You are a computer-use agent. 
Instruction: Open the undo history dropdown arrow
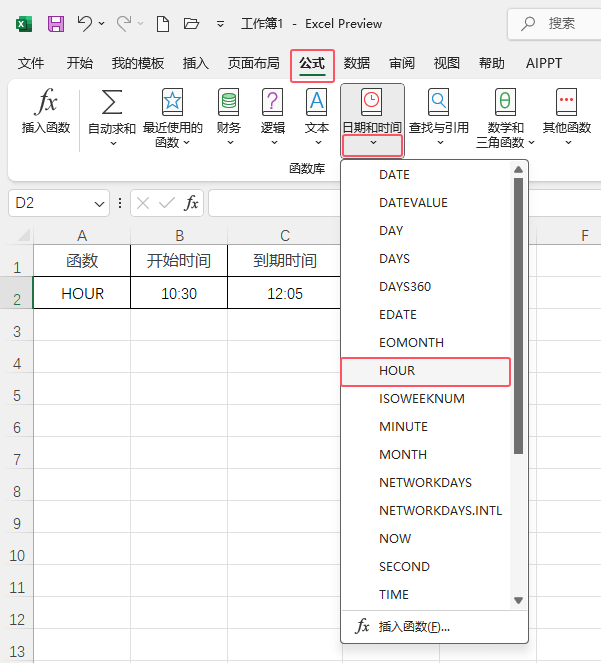[x=102, y=24]
